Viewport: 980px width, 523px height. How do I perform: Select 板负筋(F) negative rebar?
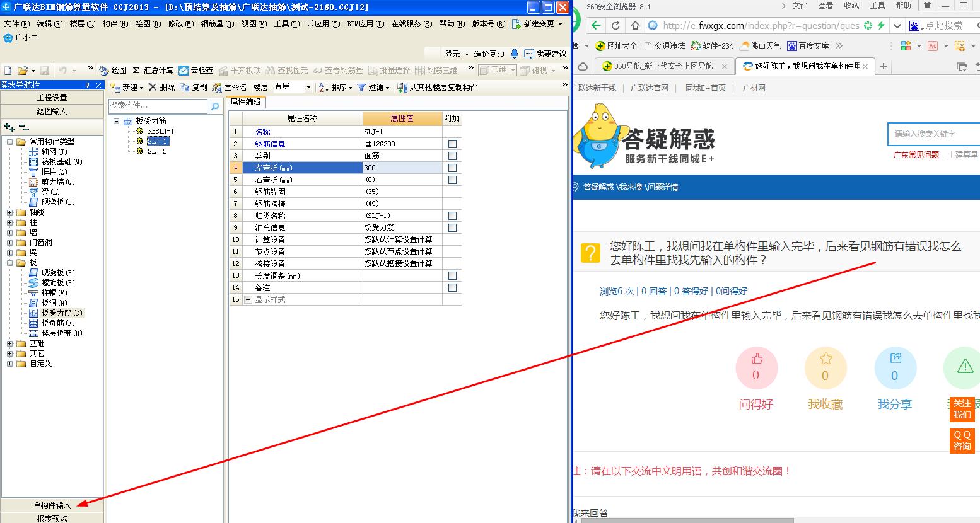click(x=52, y=323)
